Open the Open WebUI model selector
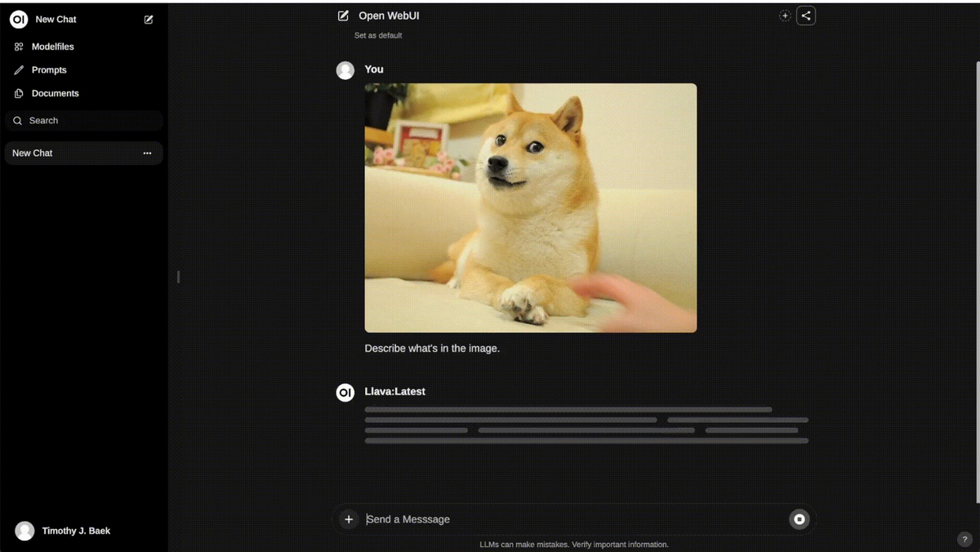The height and width of the screenshot is (552, 980). point(389,16)
